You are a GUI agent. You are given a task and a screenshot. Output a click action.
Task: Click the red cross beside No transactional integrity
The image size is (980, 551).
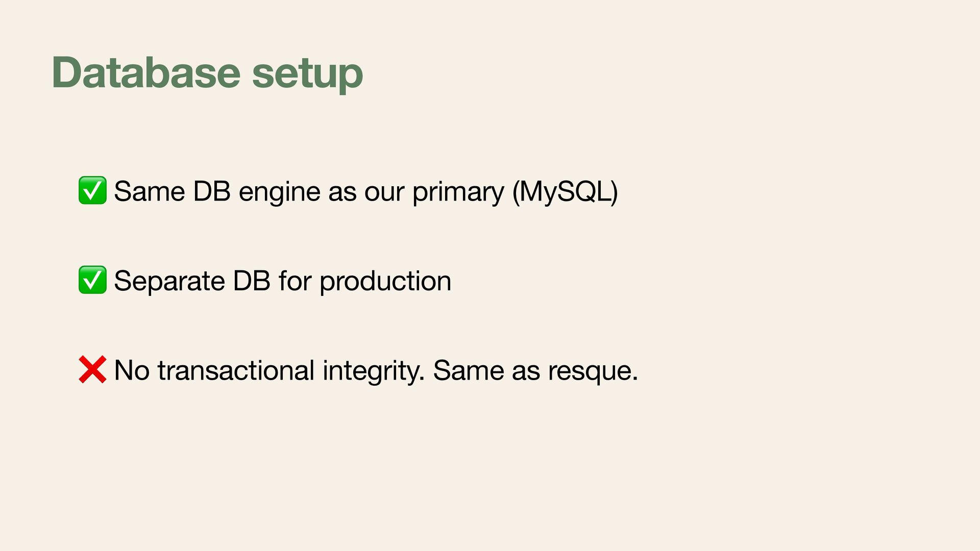[x=92, y=369]
